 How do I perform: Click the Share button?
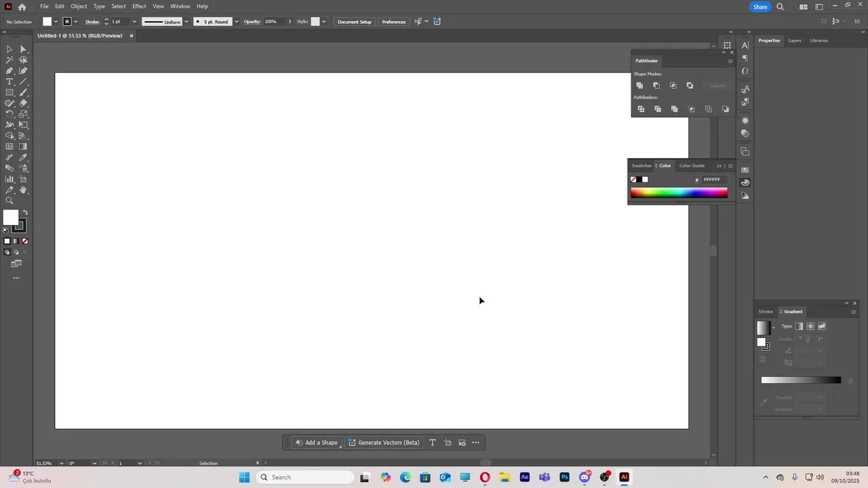coord(760,7)
